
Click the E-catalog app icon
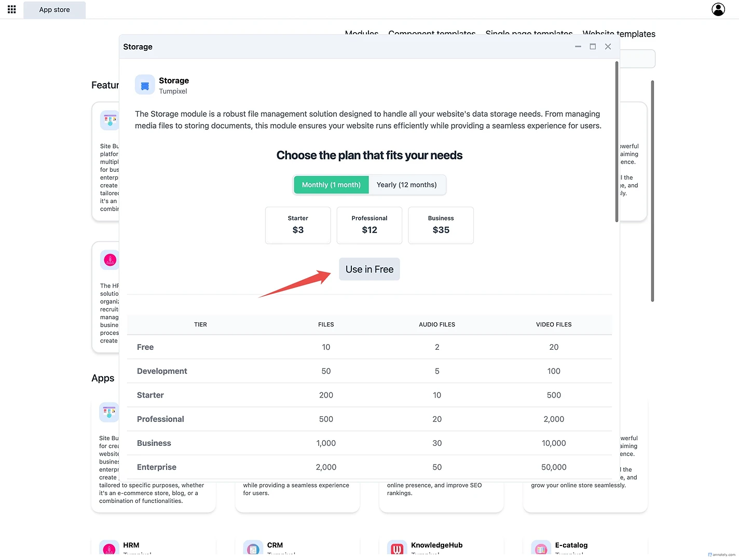pos(541,548)
